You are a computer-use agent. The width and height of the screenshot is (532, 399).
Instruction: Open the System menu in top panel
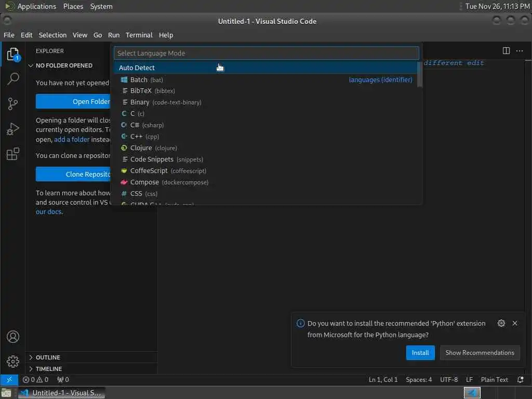point(101,6)
